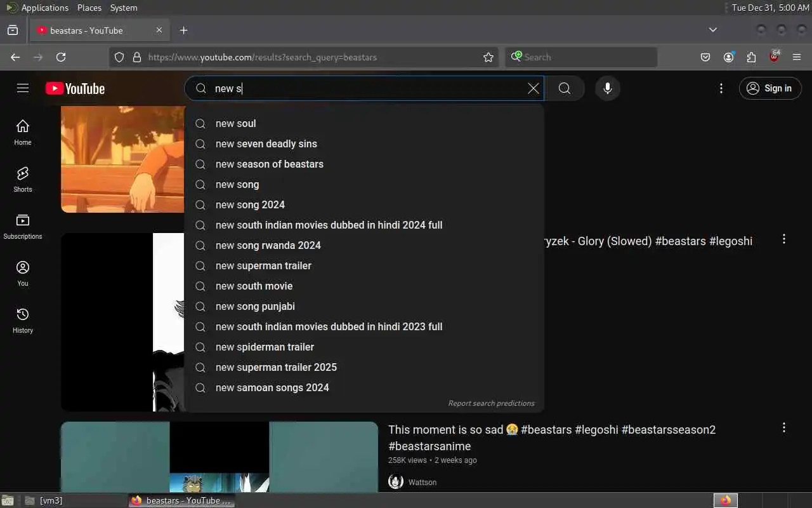
Task: Click the Sign in button
Action: [770, 88]
